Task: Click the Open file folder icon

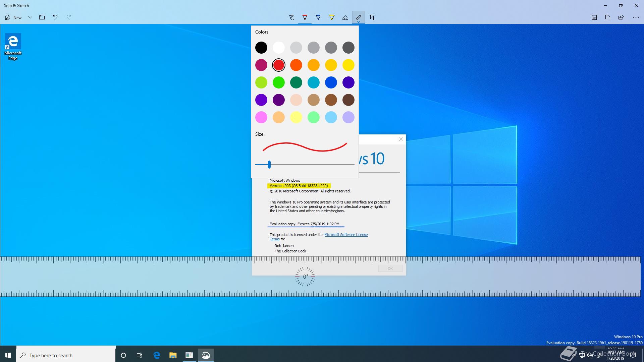Action: (x=42, y=17)
